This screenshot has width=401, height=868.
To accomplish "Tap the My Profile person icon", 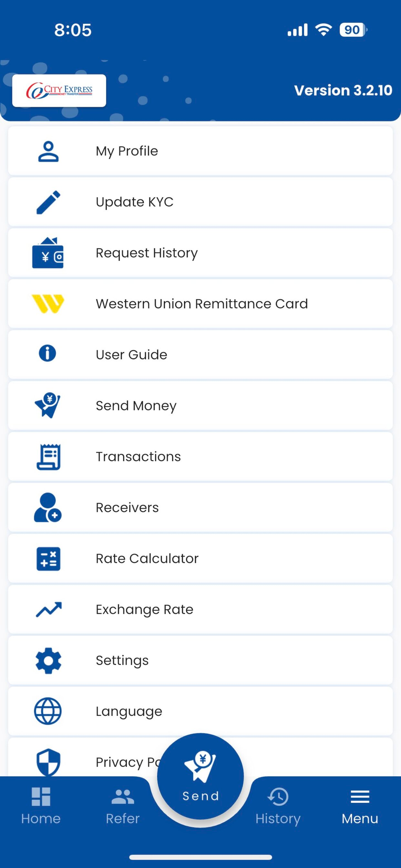I will [x=48, y=151].
